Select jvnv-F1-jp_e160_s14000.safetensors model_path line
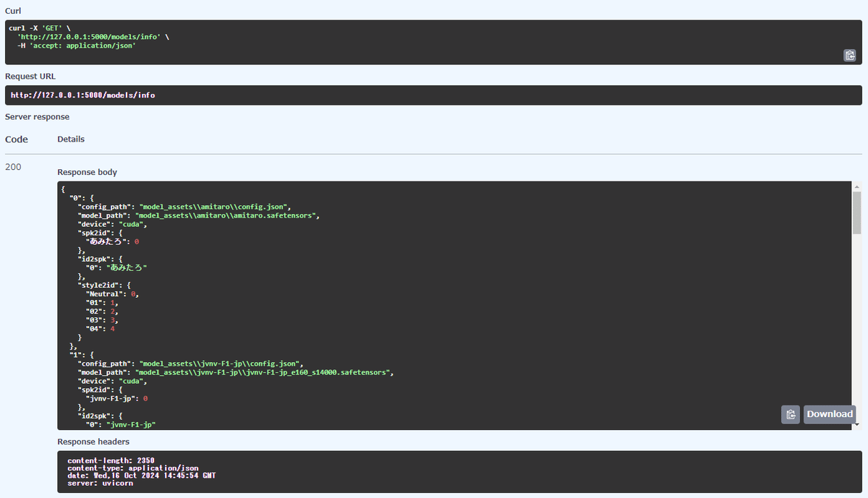The width and height of the screenshot is (868, 498). coord(235,372)
